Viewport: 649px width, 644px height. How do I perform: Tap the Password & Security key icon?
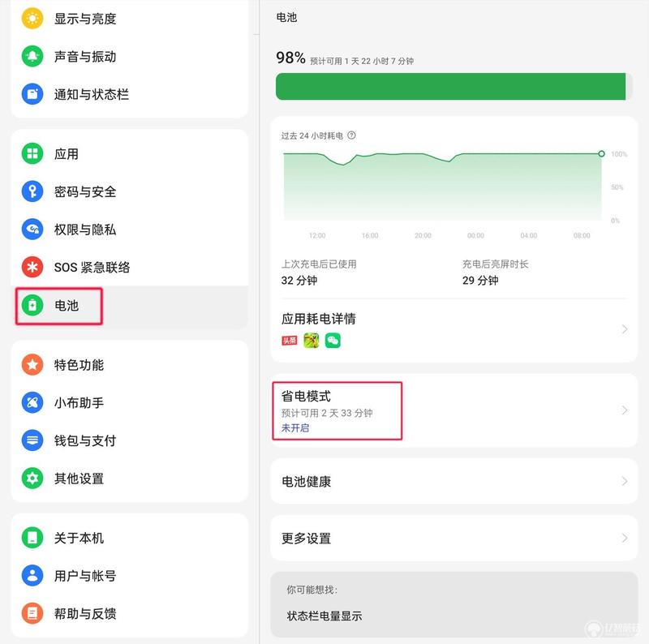click(32, 191)
